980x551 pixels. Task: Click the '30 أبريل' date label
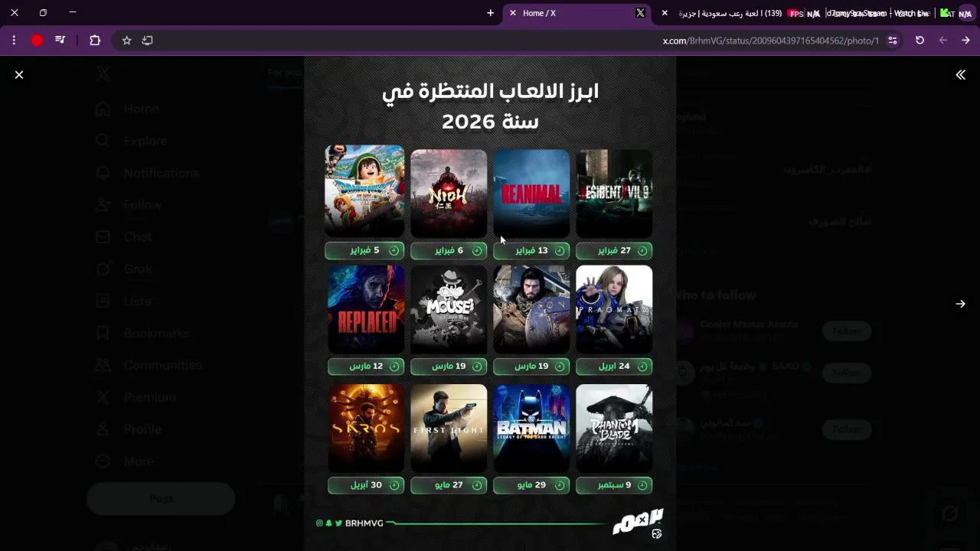pyautogui.click(x=366, y=485)
